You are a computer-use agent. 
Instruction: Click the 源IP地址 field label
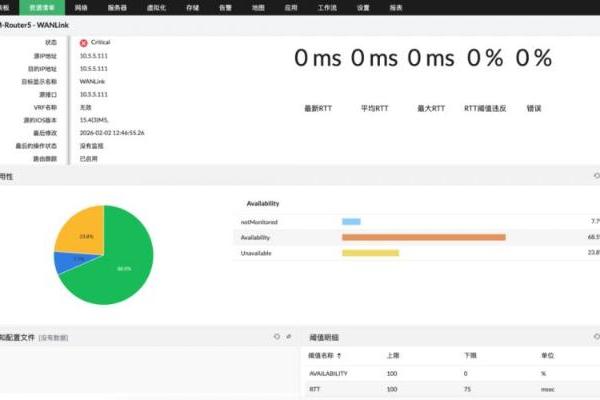[x=45, y=56]
